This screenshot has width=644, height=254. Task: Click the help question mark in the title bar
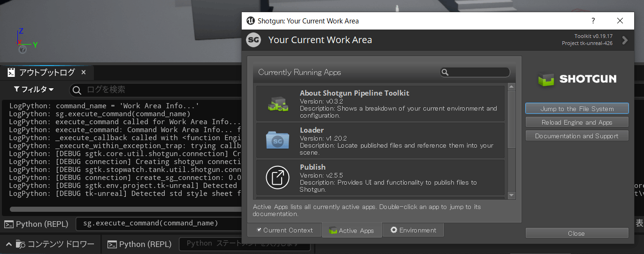[x=593, y=21]
